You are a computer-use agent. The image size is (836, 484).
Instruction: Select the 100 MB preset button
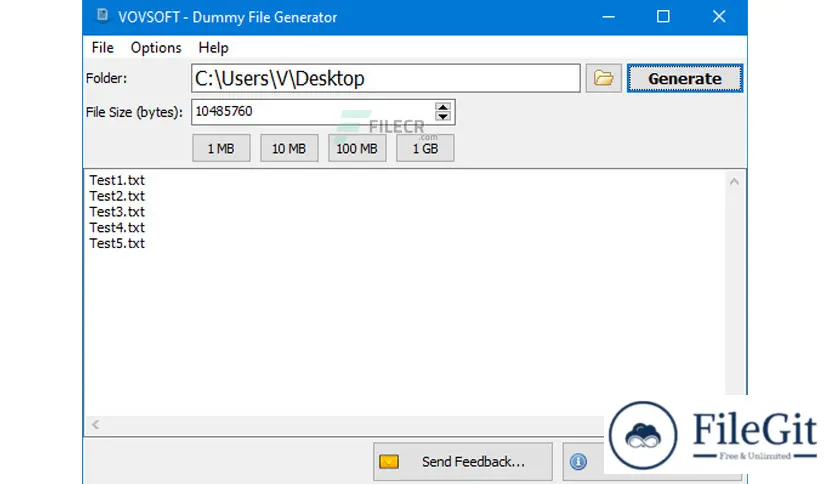tap(357, 148)
